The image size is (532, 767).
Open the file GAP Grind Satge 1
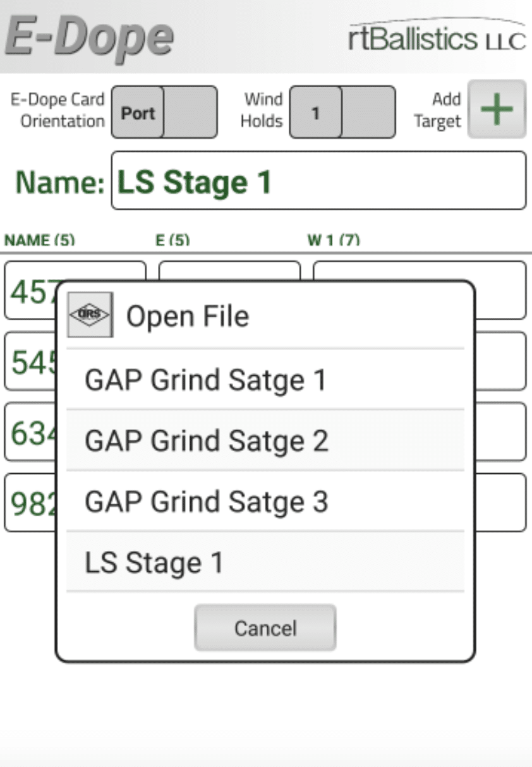click(x=265, y=380)
